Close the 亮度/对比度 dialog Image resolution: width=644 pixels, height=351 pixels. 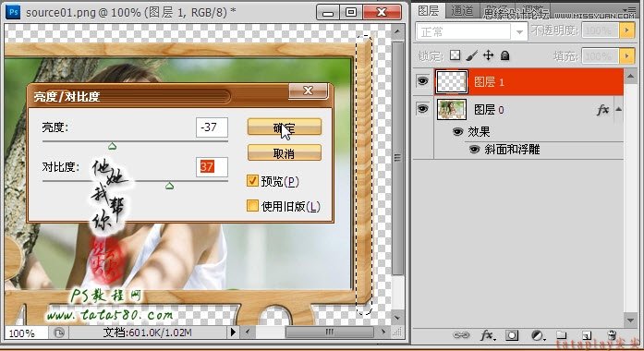click(x=309, y=91)
